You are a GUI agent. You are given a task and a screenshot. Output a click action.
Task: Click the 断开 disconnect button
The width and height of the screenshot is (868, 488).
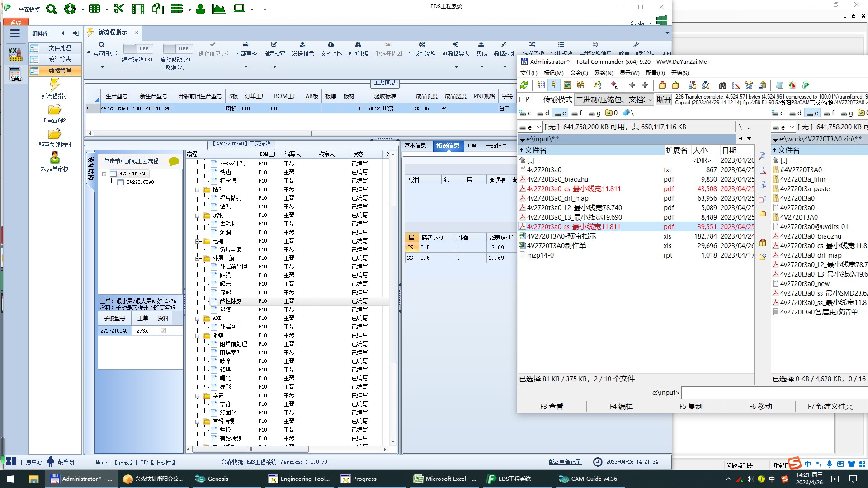coord(663,99)
